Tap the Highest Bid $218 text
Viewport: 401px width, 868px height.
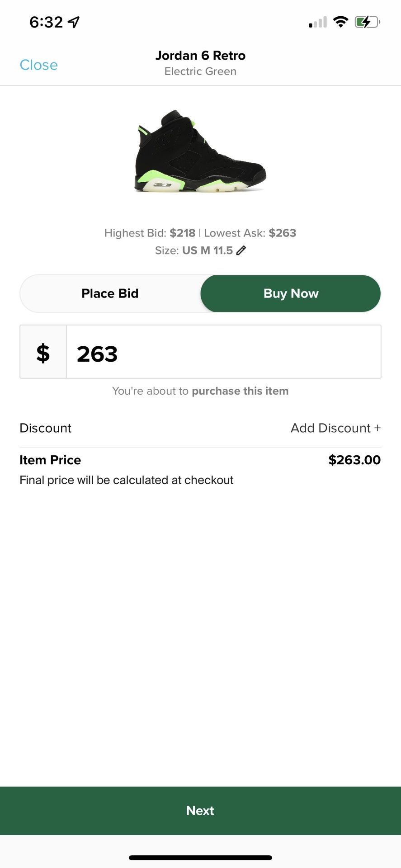click(x=150, y=233)
